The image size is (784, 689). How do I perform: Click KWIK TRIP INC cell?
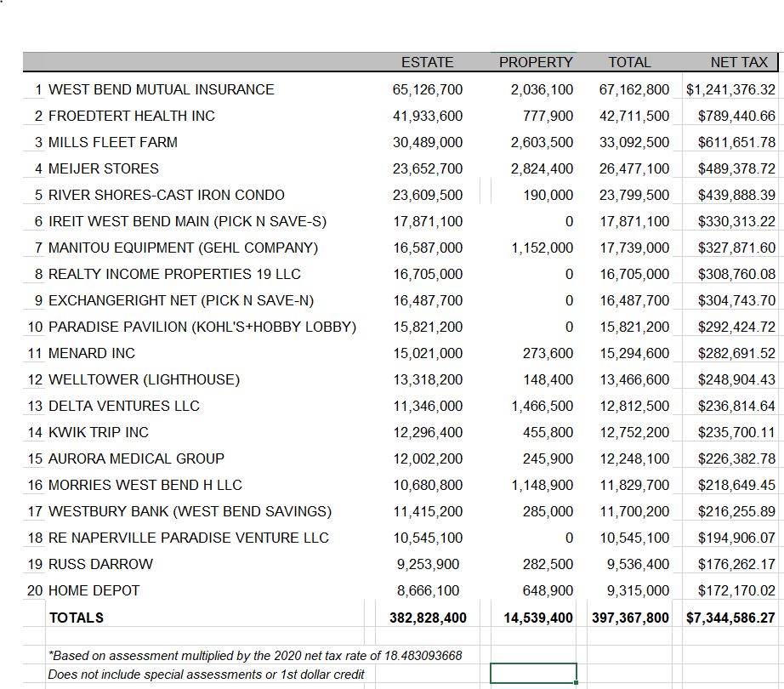coord(98,432)
